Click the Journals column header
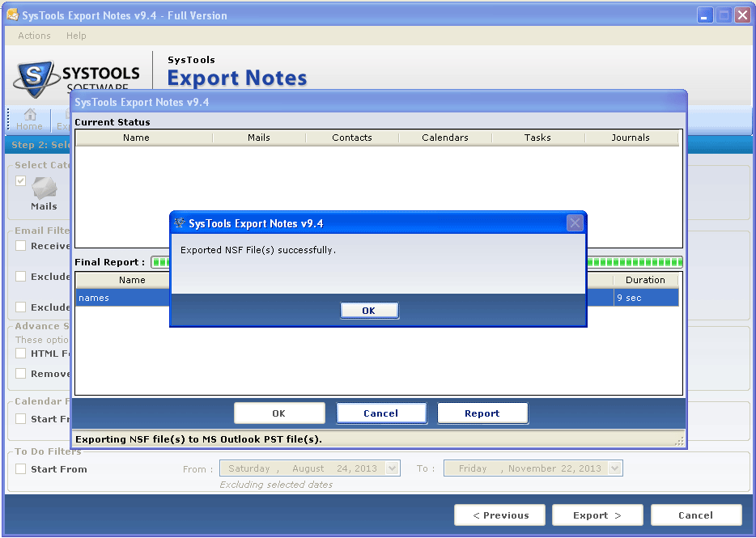756x538 pixels. pyautogui.click(x=631, y=138)
